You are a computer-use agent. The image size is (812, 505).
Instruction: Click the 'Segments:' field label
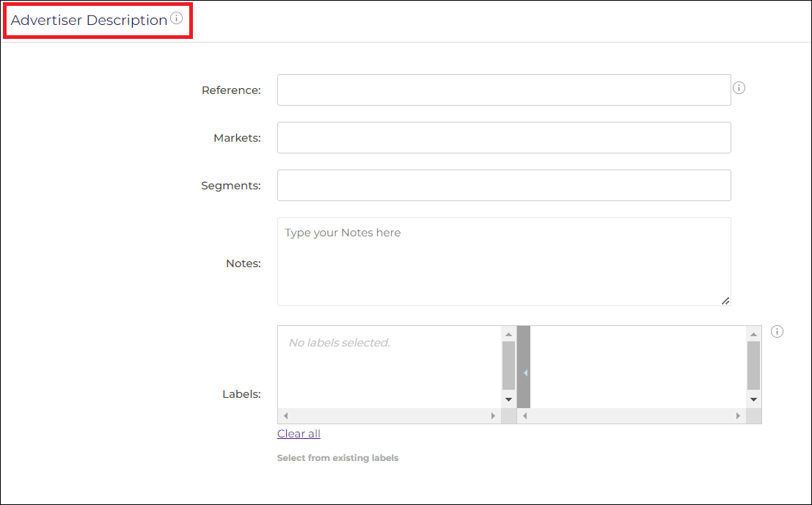[231, 186]
